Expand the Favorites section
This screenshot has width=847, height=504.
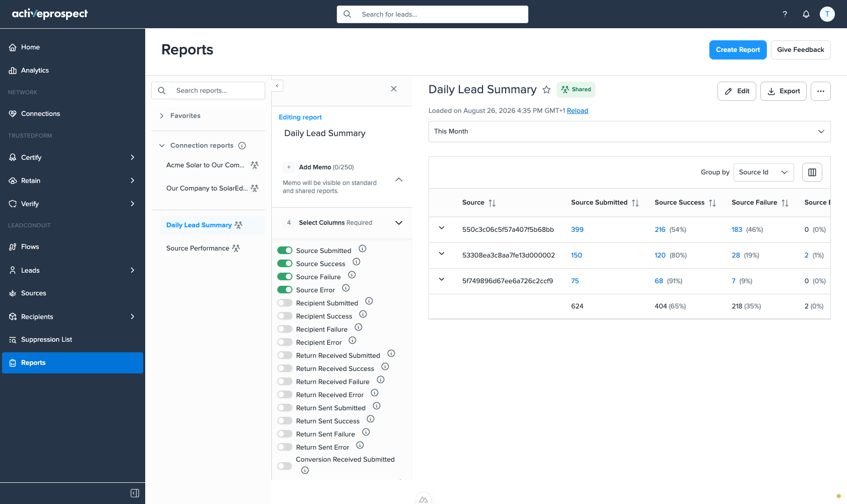click(162, 116)
